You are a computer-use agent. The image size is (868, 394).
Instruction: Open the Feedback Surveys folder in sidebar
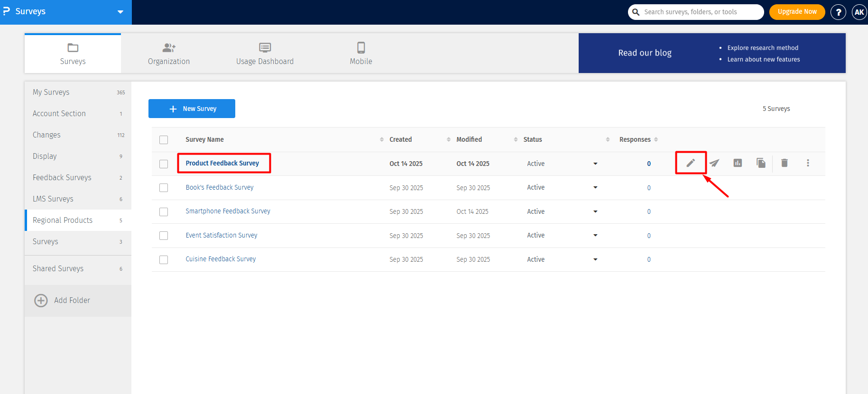(62, 177)
